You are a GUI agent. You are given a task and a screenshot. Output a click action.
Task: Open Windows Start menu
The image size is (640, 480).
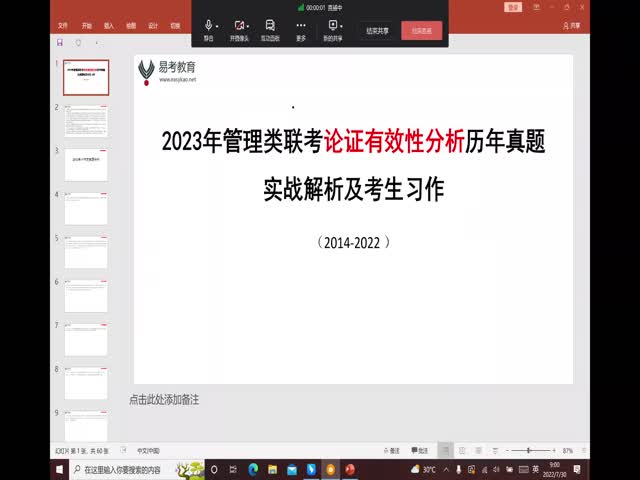[60, 470]
